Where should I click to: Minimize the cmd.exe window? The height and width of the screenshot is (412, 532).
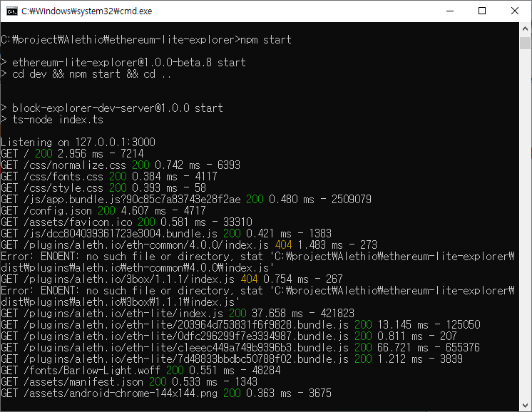(x=450, y=11)
